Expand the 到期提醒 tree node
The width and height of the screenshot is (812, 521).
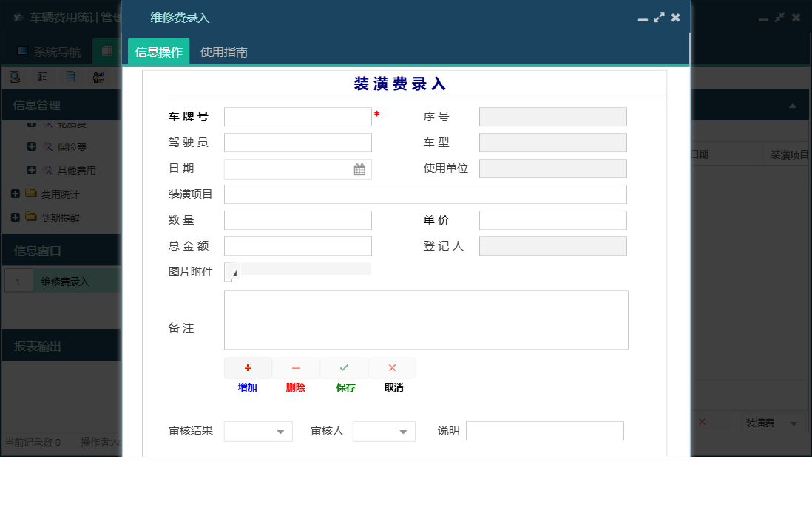click(x=16, y=217)
